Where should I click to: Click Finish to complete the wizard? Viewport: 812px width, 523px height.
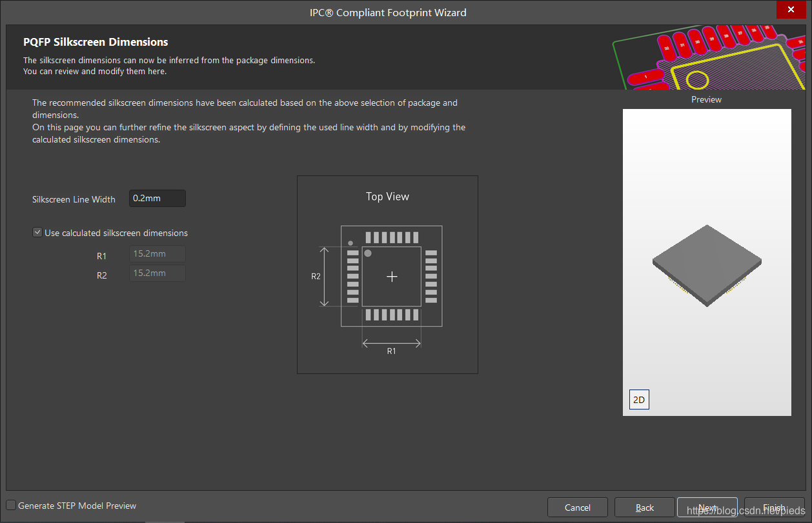coord(774,508)
